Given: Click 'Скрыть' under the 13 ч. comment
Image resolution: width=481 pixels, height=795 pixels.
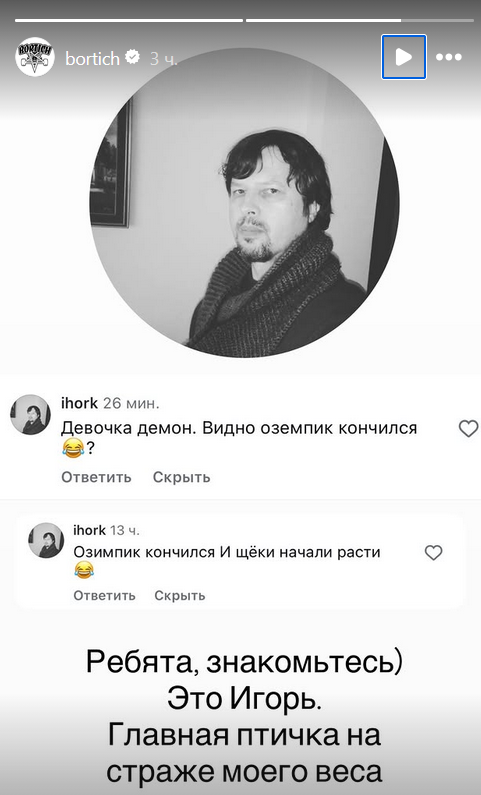Looking at the screenshot, I should 180,595.
